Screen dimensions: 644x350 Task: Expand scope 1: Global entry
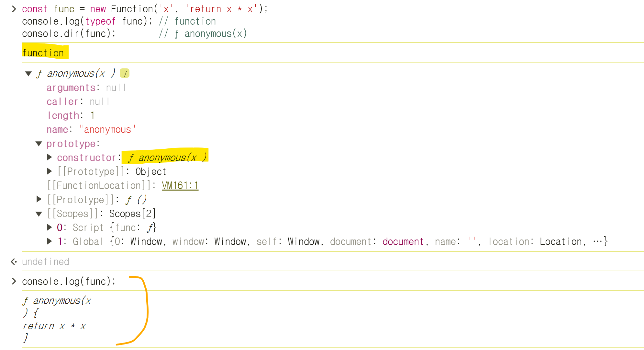click(x=50, y=241)
